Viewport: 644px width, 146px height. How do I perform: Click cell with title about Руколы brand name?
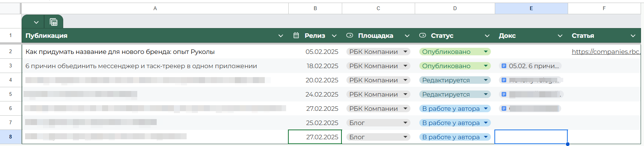pos(155,52)
